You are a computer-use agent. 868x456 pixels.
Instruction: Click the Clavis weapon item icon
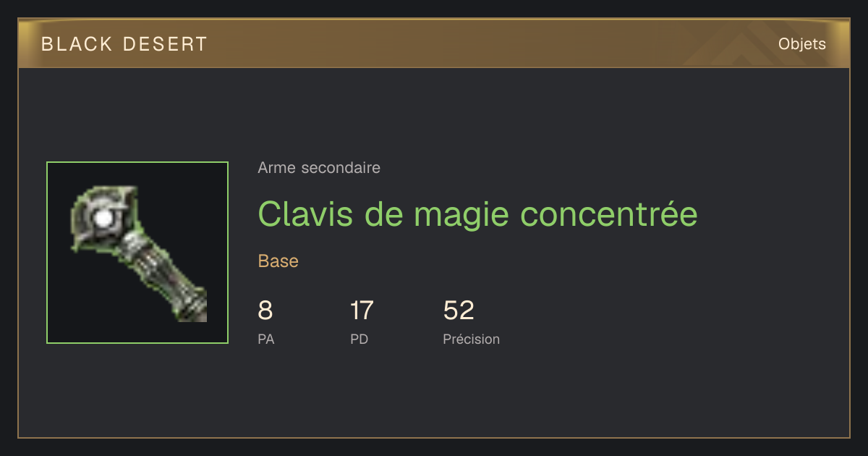tap(137, 253)
